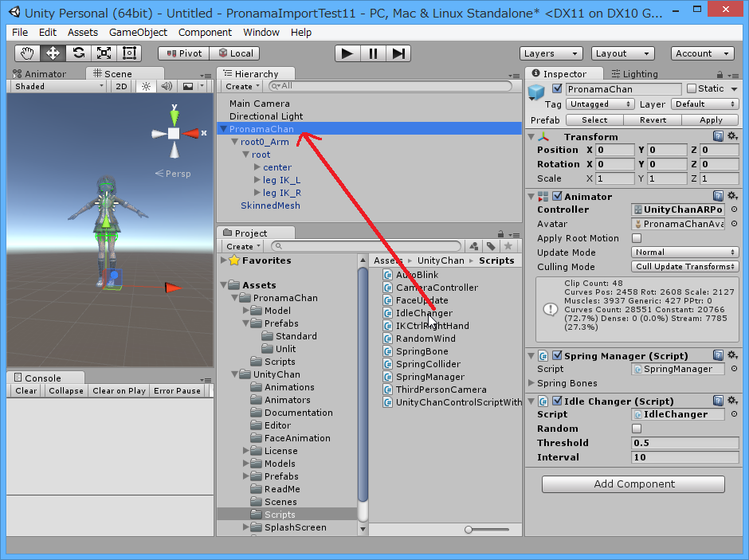
Task: Select the Rotate tool icon
Action: (78, 53)
